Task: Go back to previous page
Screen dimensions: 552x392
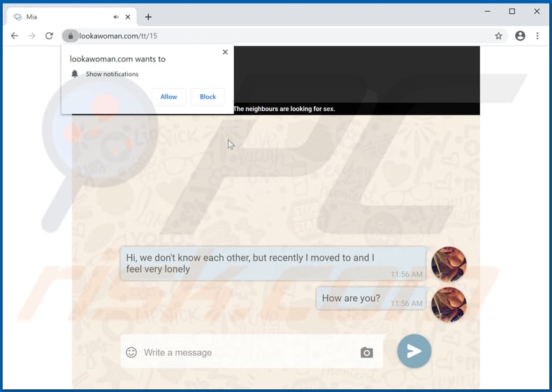Action: click(x=15, y=36)
